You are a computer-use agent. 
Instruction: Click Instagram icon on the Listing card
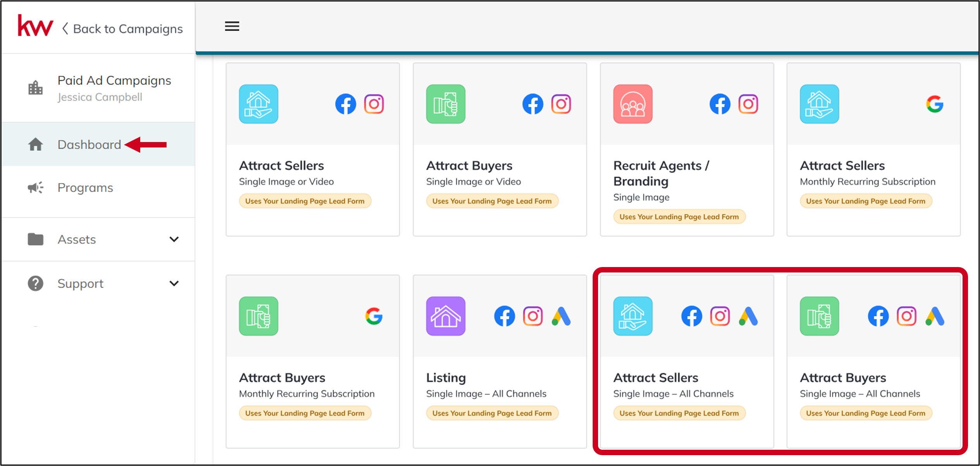coord(533,316)
